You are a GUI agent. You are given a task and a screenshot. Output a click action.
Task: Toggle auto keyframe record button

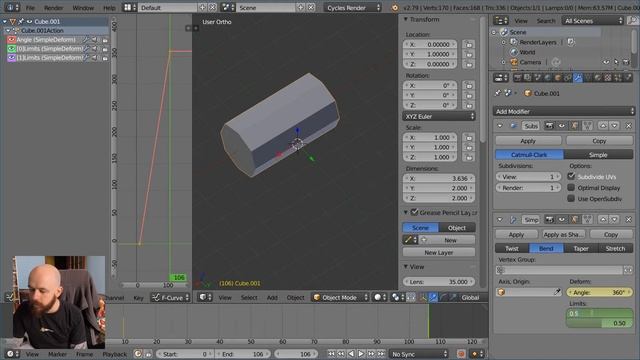click(x=461, y=354)
